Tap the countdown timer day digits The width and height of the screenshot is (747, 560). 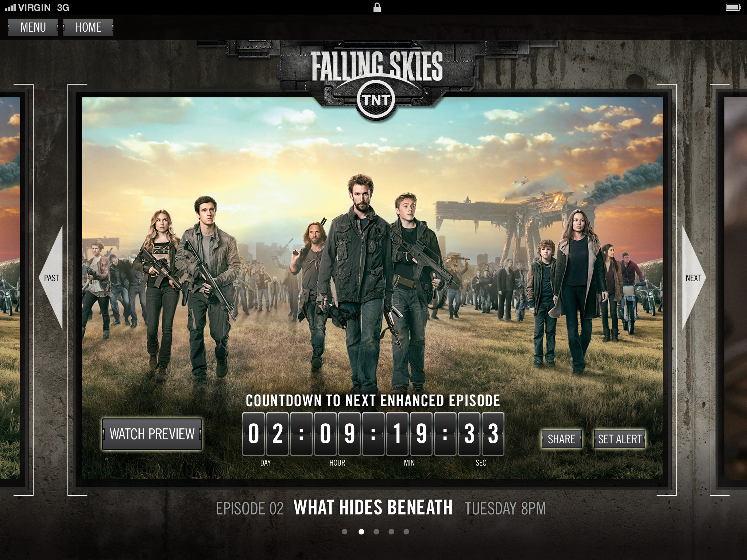point(266,434)
